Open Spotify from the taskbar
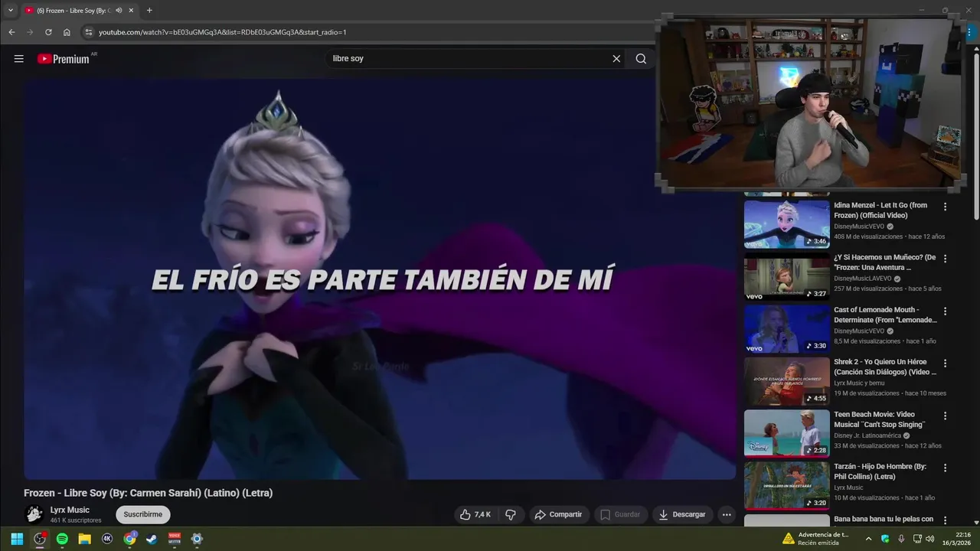 point(62,539)
